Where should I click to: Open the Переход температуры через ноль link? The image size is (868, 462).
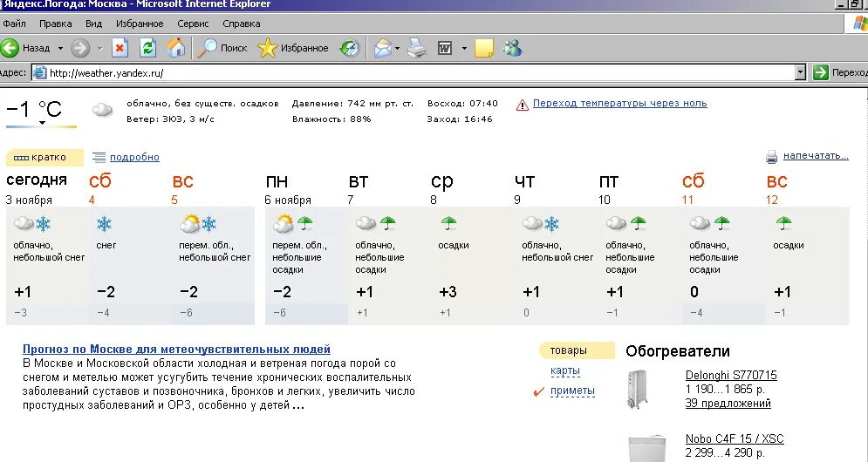pyautogui.click(x=620, y=103)
